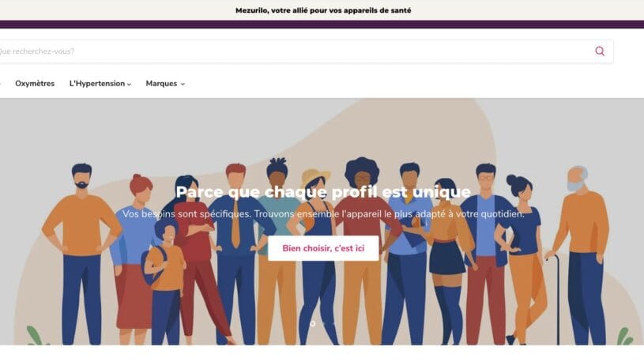Open the Oxymètres menu item
The image size is (644, 362).
[x=35, y=84]
